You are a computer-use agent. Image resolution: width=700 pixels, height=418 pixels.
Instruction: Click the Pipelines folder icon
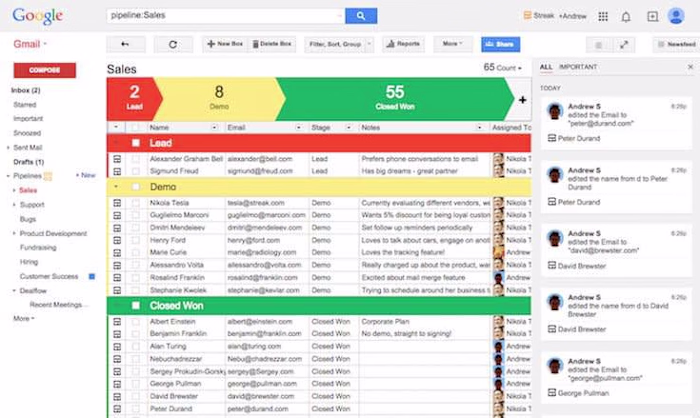coord(48,176)
